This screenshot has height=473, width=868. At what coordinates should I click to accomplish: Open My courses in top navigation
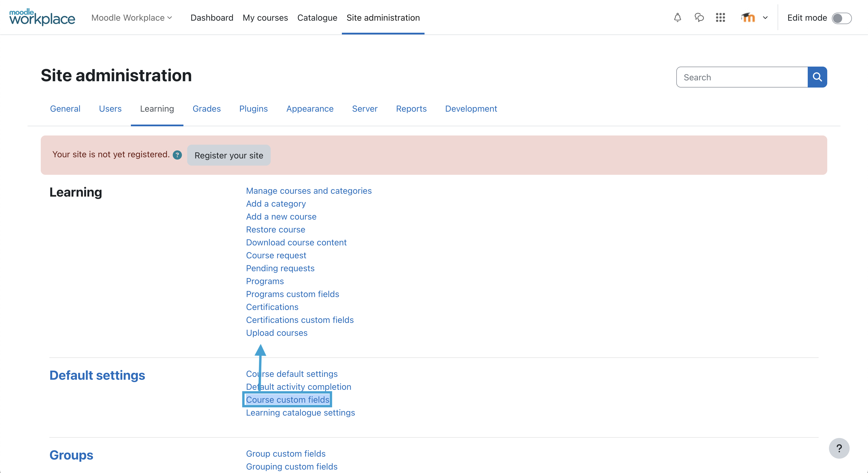tap(265, 18)
